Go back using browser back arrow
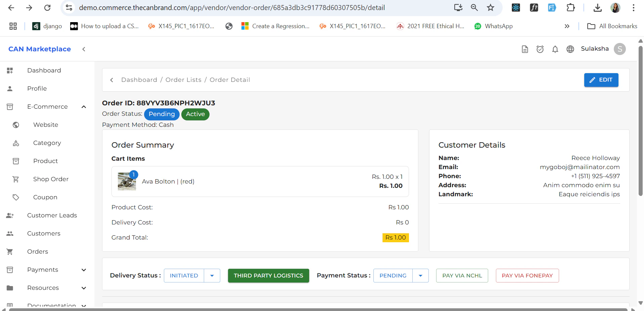The height and width of the screenshot is (311, 644). [x=11, y=7]
